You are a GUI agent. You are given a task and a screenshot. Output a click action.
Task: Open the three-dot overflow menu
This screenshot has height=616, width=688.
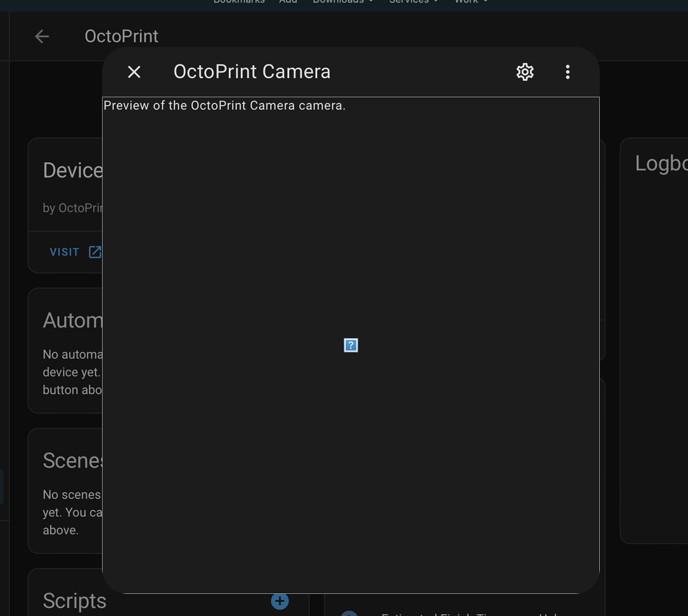[567, 71]
